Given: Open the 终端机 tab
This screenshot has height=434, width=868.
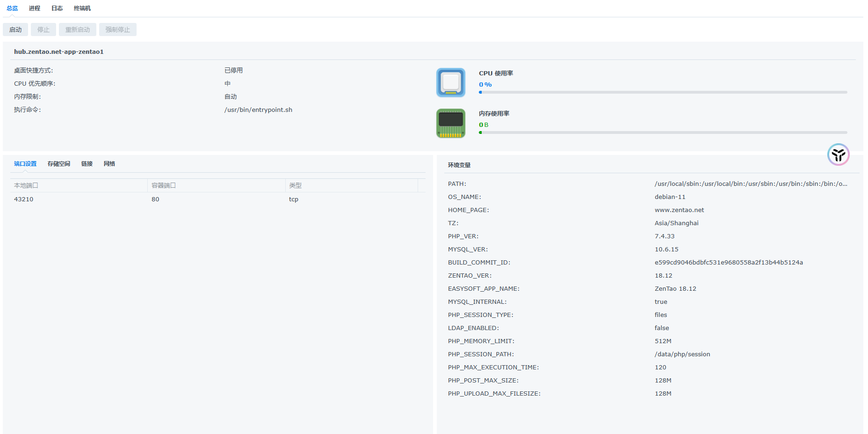Looking at the screenshot, I should [x=82, y=8].
